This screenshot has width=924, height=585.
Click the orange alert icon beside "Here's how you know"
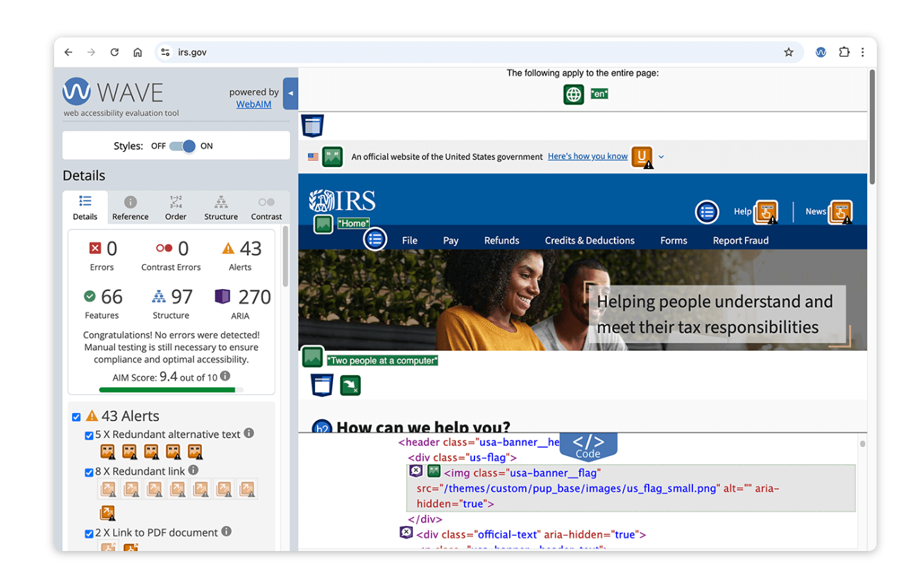[x=640, y=157]
